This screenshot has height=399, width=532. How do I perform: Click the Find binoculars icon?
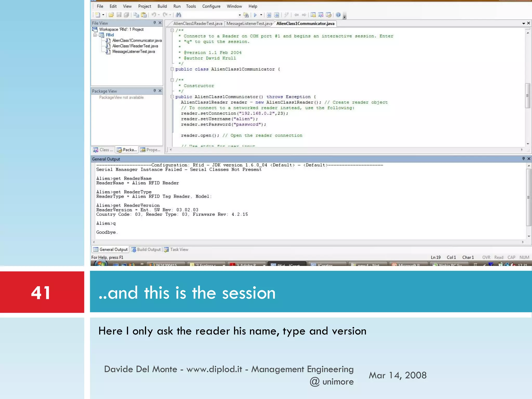tap(178, 15)
